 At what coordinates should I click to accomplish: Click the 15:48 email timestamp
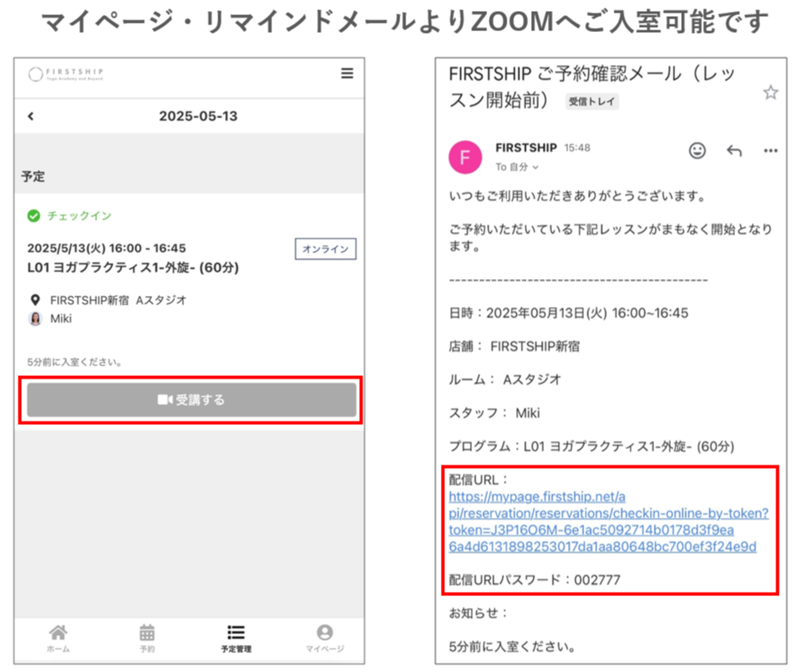577,148
